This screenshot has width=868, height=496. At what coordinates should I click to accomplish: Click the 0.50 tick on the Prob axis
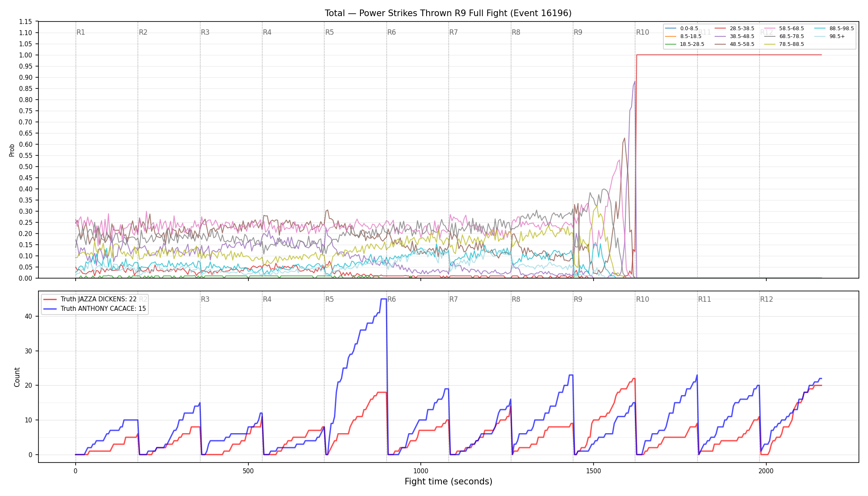click(x=26, y=167)
